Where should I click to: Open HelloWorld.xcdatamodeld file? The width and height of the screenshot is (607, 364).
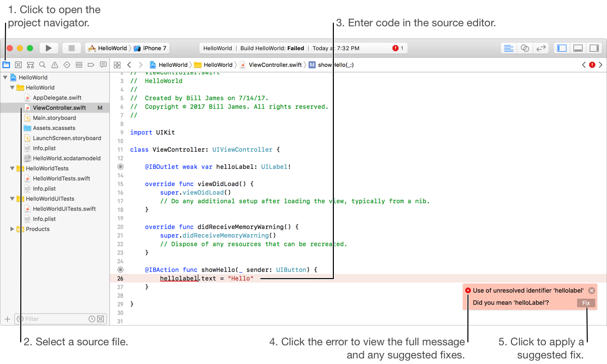tap(66, 158)
